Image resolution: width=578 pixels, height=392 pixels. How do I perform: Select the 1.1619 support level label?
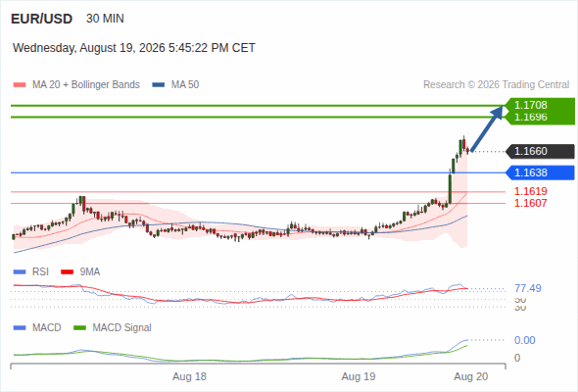tap(530, 191)
